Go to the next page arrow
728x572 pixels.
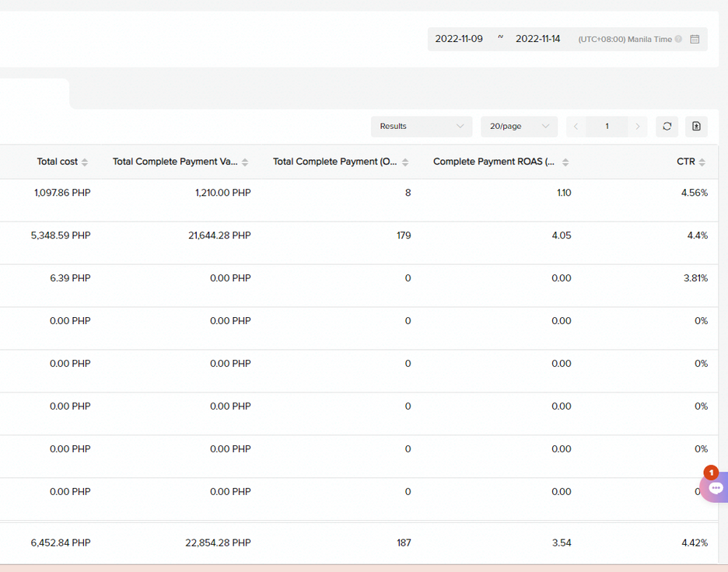pos(638,126)
